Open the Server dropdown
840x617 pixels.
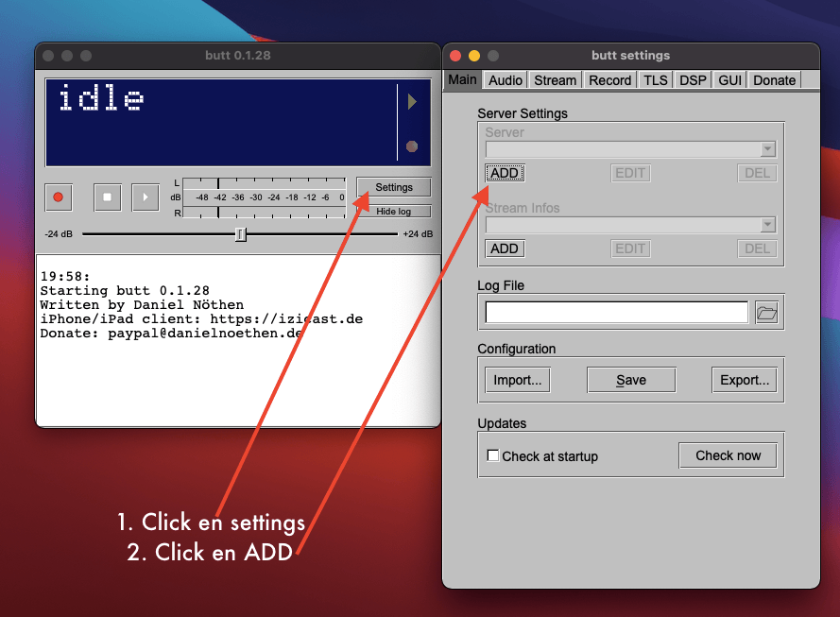(630, 148)
